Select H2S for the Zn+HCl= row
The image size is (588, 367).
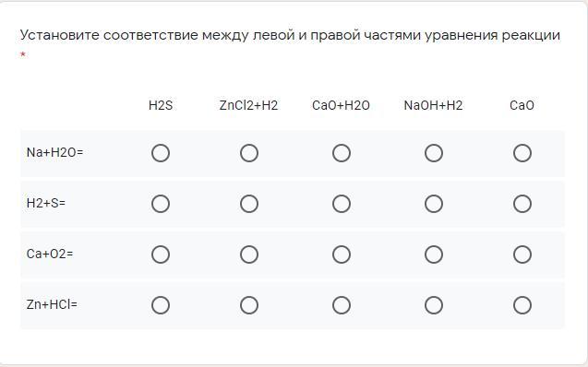[x=161, y=305]
